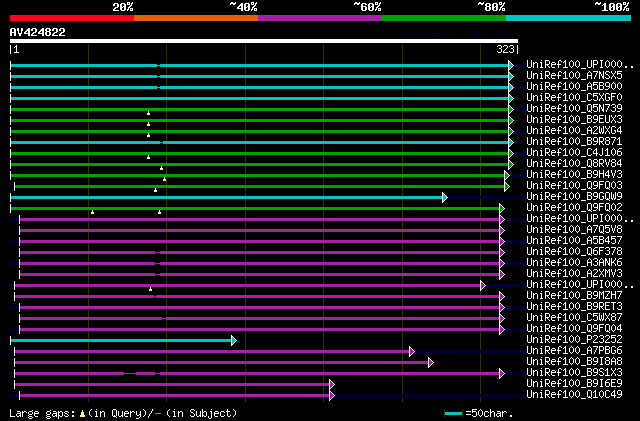Click the purple arrowhead ending the A7PBG6 alignment
640x421 pixels.
point(412,351)
